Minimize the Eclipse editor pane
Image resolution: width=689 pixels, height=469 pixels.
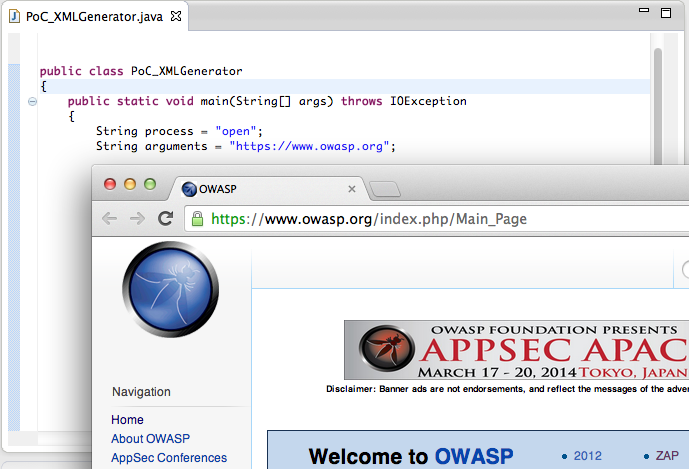(644, 10)
